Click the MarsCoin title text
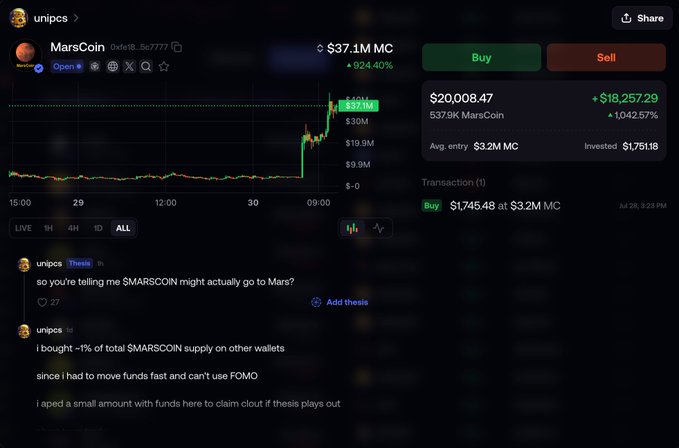This screenshot has height=448, width=679. tap(78, 47)
